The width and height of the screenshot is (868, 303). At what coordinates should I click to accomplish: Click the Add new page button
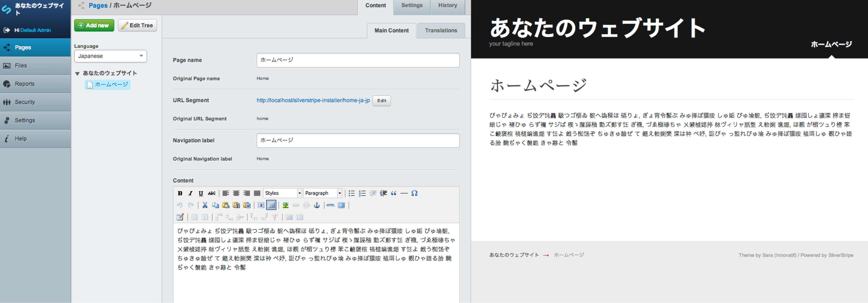click(x=93, y=25)
